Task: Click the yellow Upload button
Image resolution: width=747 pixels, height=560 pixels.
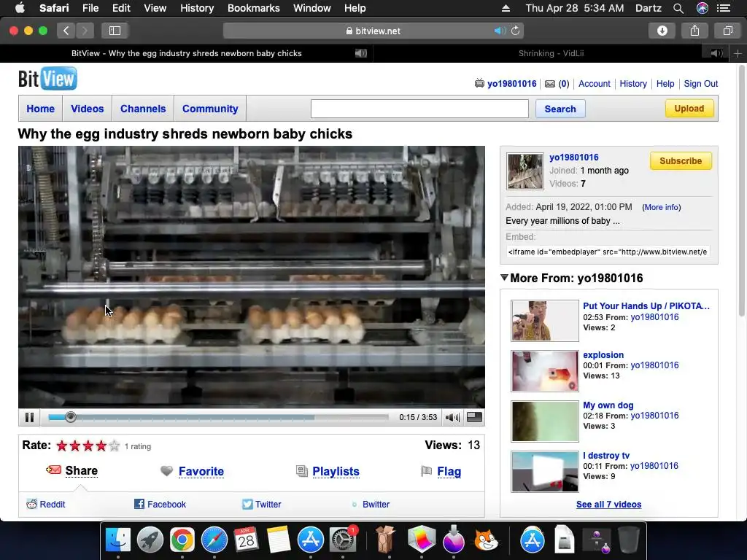Action: point(689,108)
